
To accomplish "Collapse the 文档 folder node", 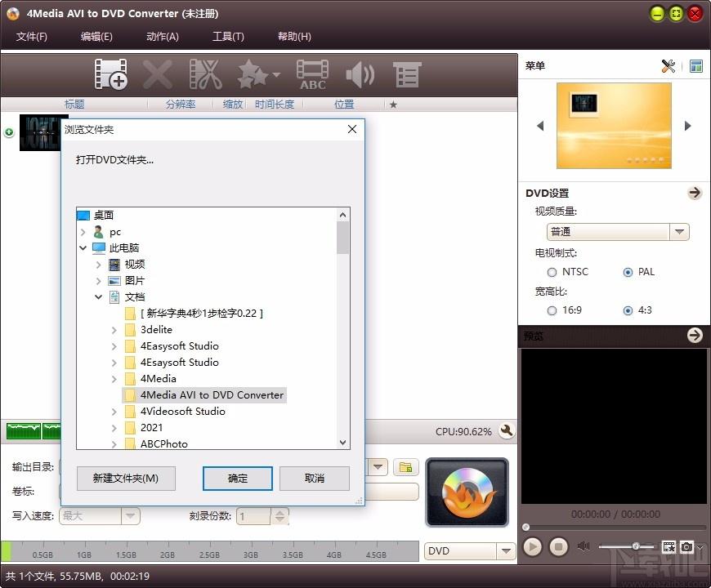I will [x=98, y=297].
